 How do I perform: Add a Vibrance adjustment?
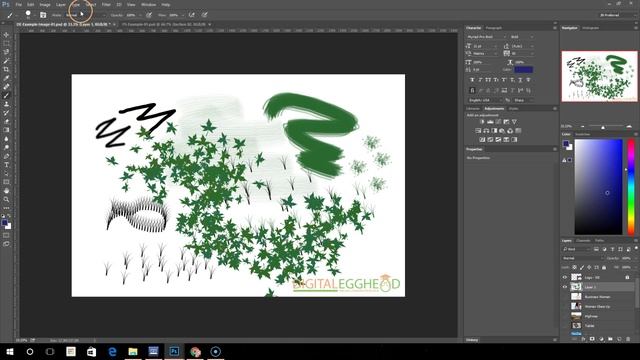pos(514,122)
